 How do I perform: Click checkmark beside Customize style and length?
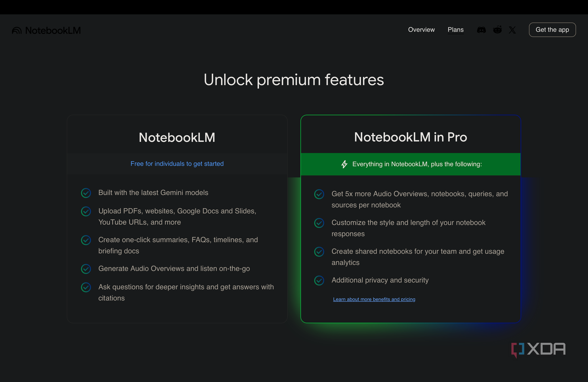point(319,223)
